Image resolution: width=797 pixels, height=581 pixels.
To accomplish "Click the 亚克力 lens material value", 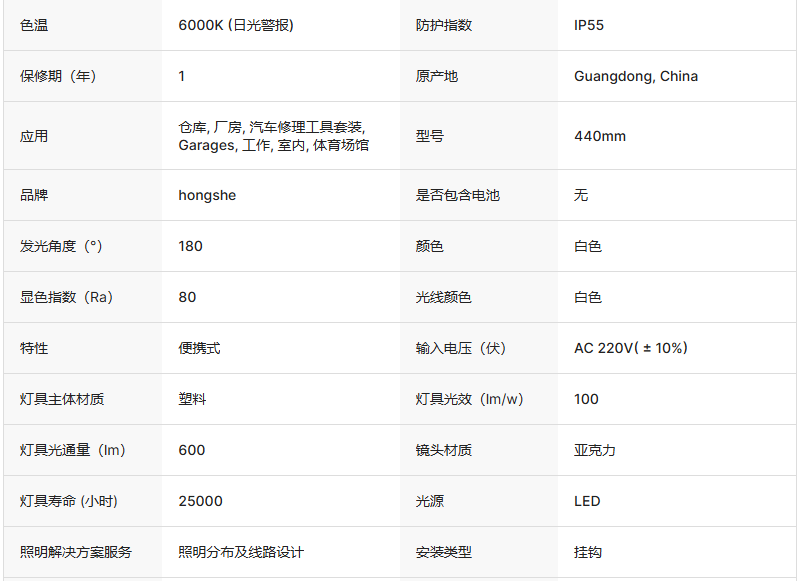I will coord(595,450).
